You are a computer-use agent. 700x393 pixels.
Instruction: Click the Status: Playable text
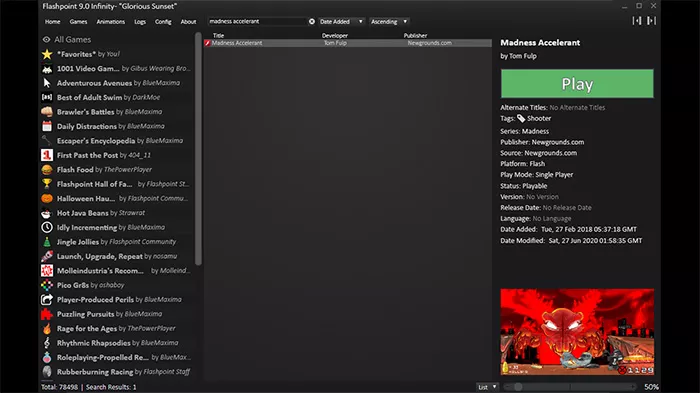click(524, 186)
